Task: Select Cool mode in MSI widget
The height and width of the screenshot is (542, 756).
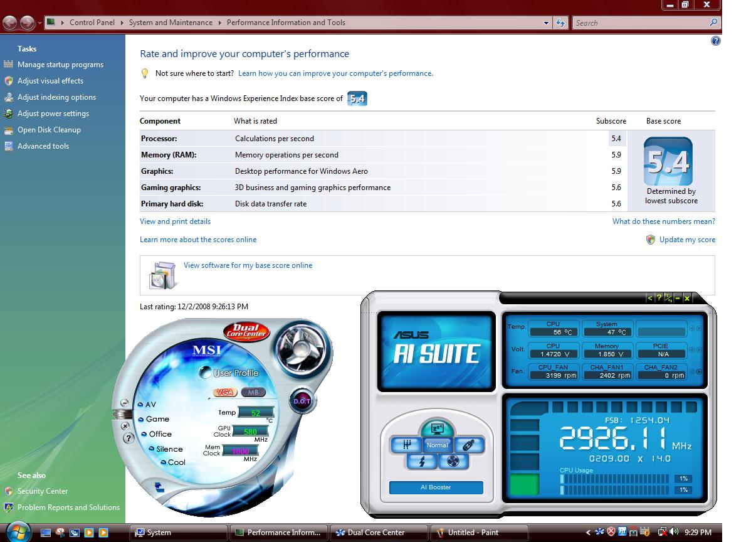Action: [172, 462]
